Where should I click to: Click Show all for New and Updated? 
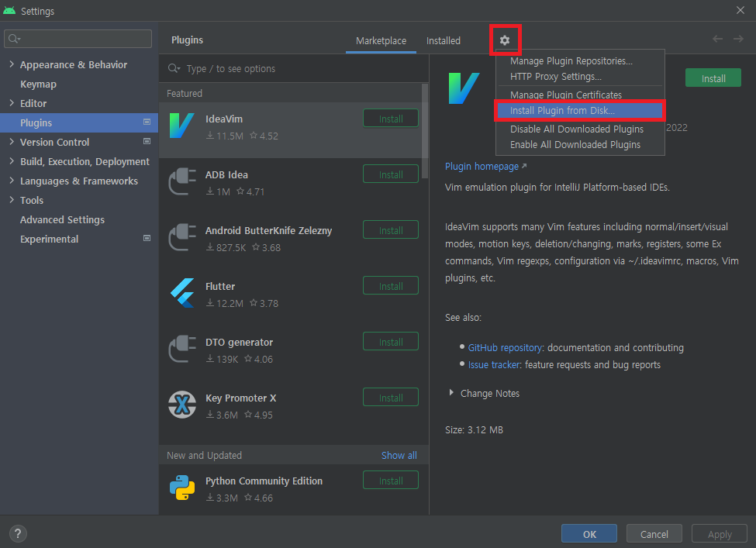pyautogui.click(x=399, y=456)
